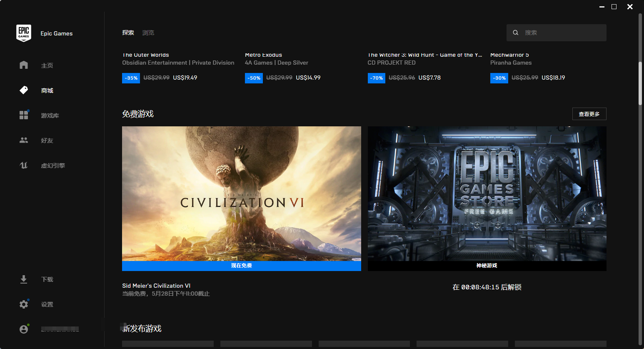This screenshot has height=349, width=644.
Task: Click price US$14.99
Action: (x=308, y=78)
